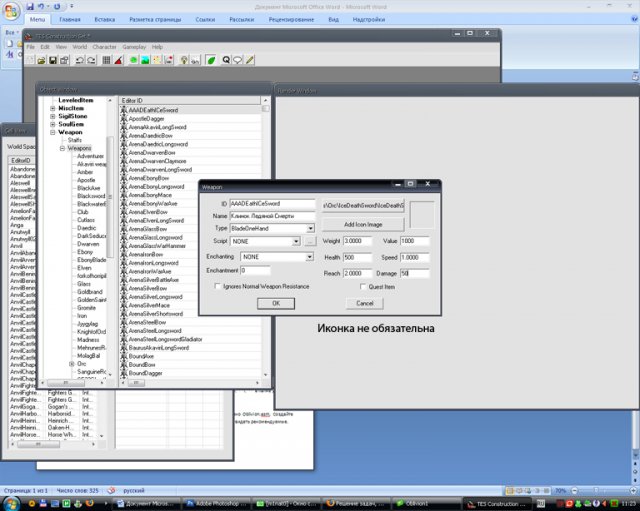This screenshot has width=640, height=511.
Task: Open landscape editing picture icon
Action: click(145, 60)
